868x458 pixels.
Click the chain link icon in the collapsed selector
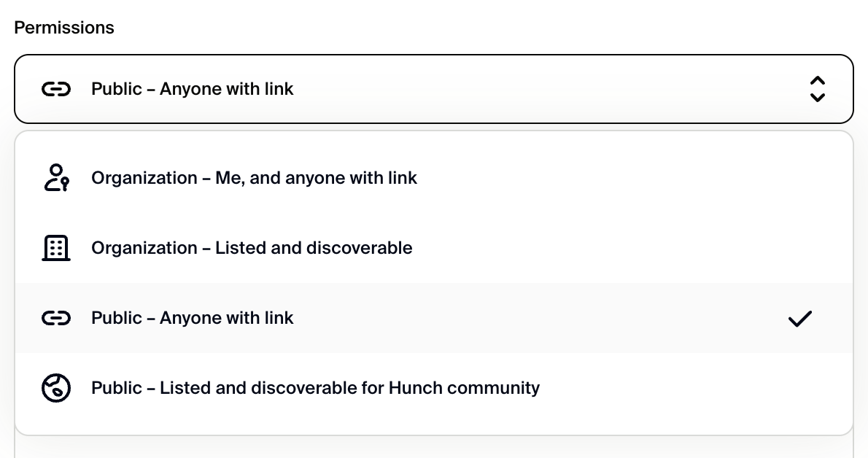(56, 88)
